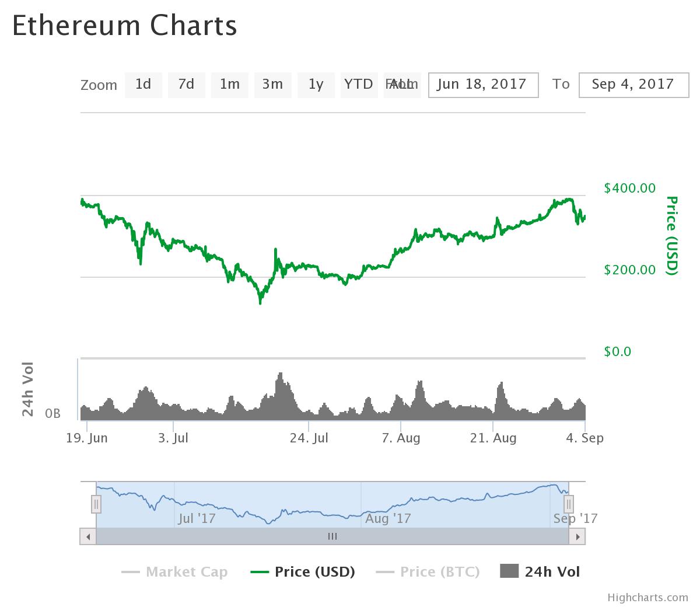Toggle the 24h Vol series visibility
700x607 pixels.
point(552,572)
